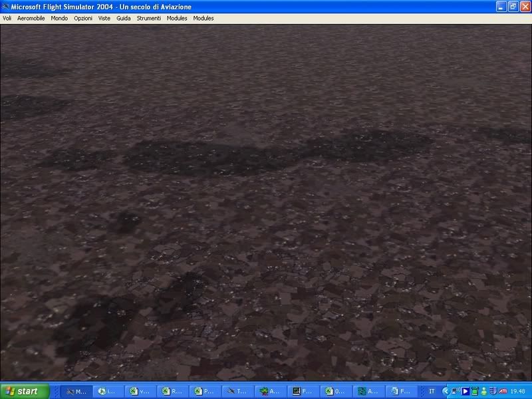Open the Windows start menu

(x=25, y=391)
